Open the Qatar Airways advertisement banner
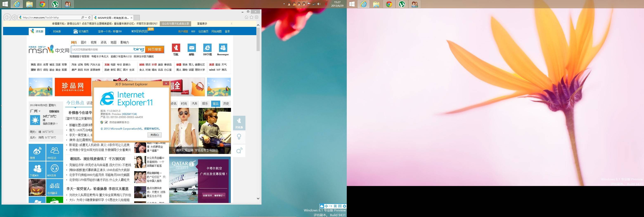This screenshot has width=644, height=217. 200,180
